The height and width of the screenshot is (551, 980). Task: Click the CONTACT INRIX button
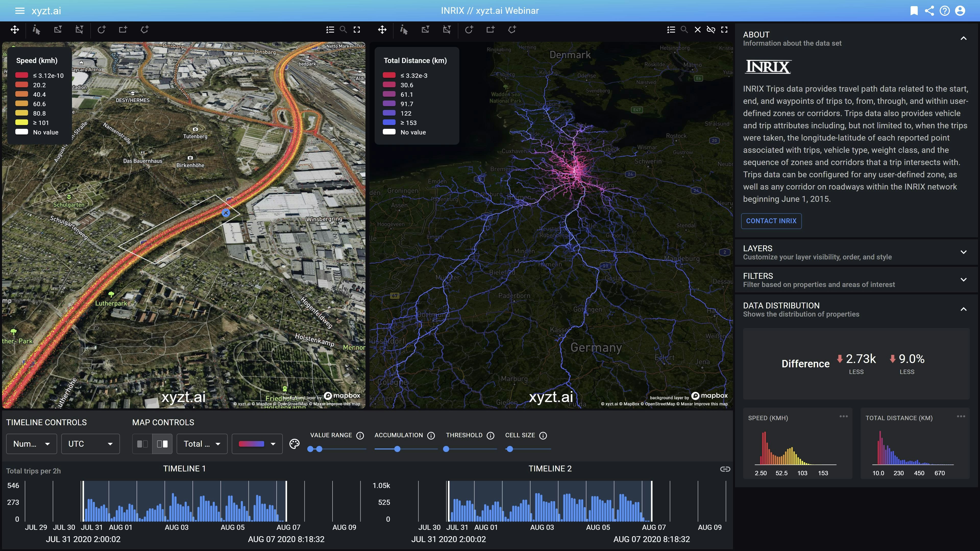click(771, 221)
